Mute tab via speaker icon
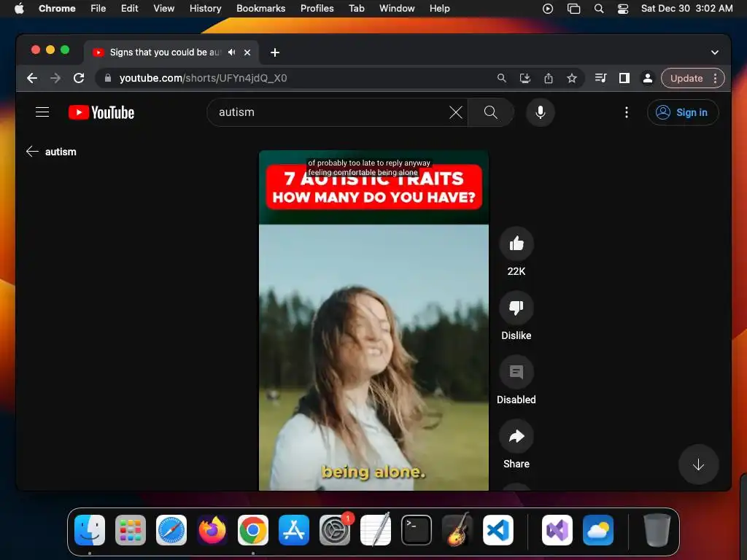Screen dimensions: 747x560 (231, 52)
